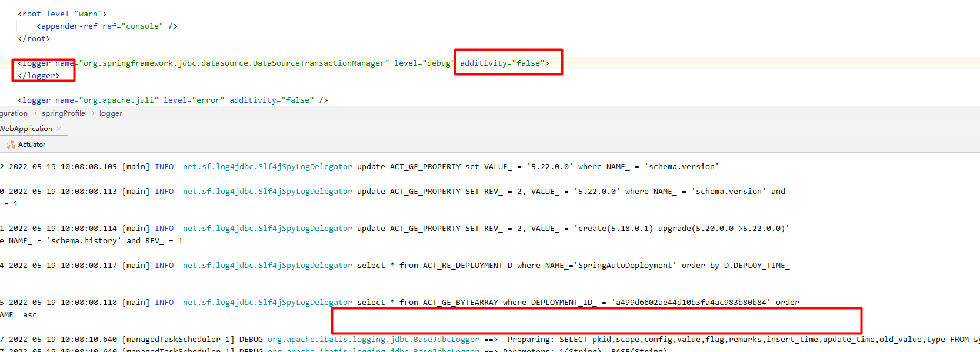This screenshot has height=352, width=980.
Task: Click the closing </logger> tag
Action: (x=39, y=75)
